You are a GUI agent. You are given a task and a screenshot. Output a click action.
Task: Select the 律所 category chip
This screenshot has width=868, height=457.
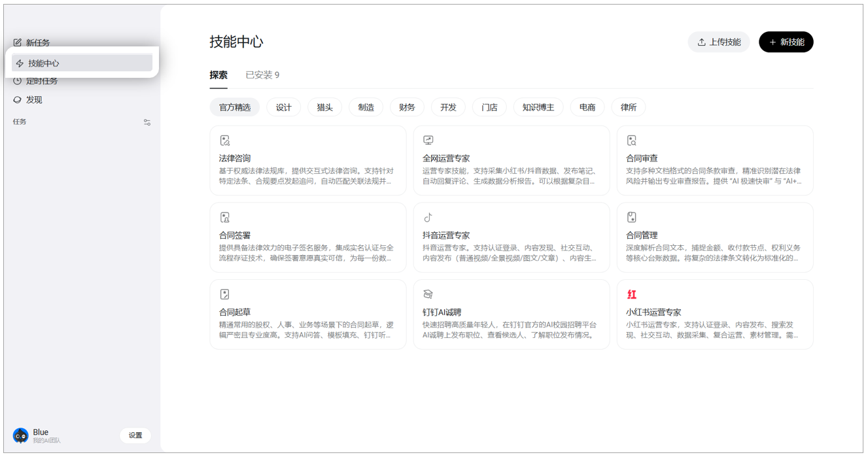click(x=629, y=107)
